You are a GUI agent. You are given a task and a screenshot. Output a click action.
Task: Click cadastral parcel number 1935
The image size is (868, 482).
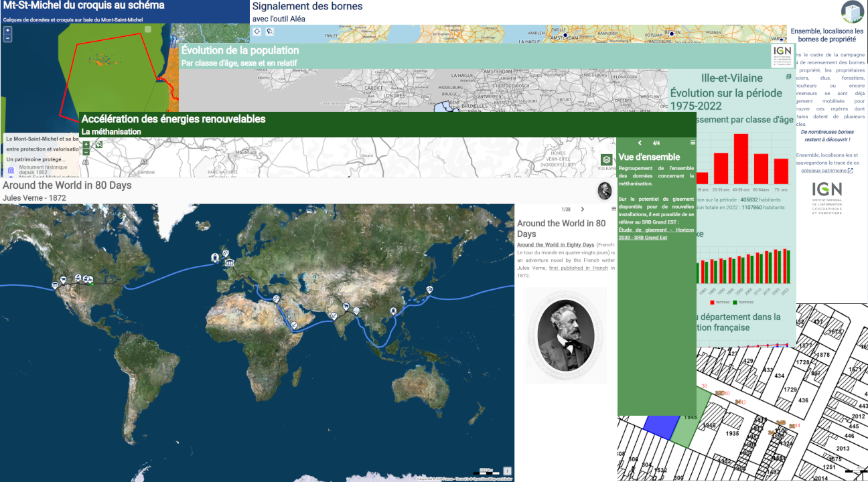point(732,434)
